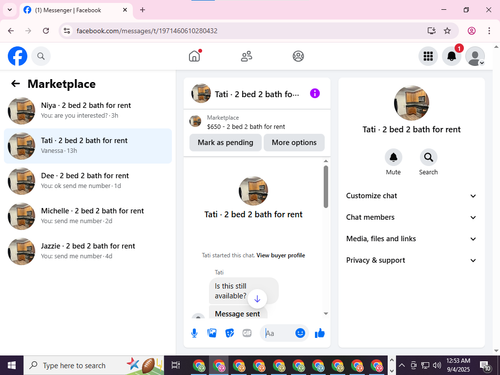This screenshot has width=500, height=375.
Task: Open taskbar volume speaker icon
Action: [436, 366]
